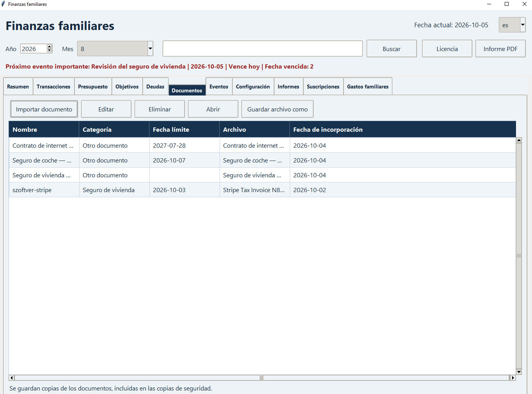Select the Seguro de coche row

(x=262, y=160)
